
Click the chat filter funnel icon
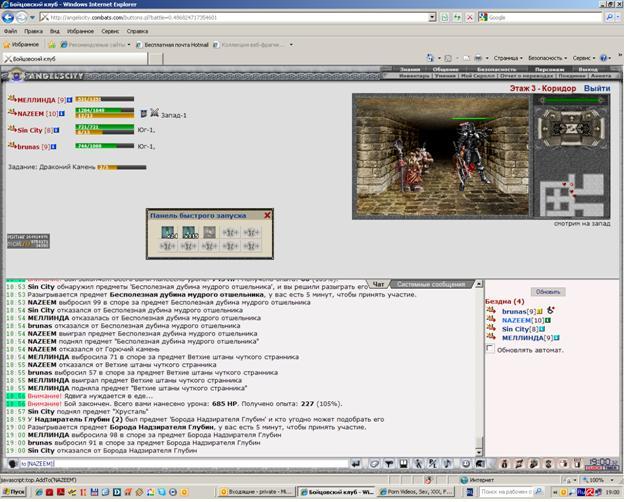(x=389, y=464)
